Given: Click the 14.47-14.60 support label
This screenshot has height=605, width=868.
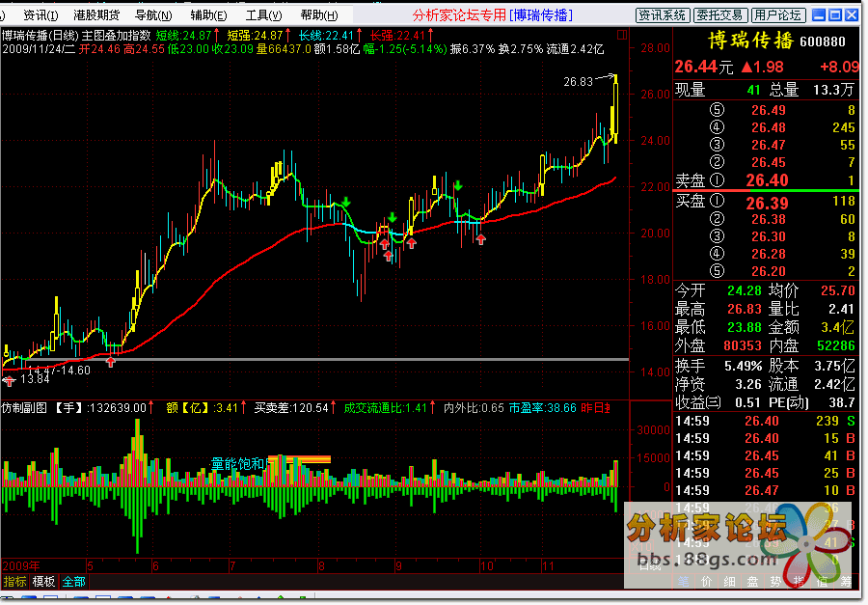Looking at the screenshot, I should (x=59, y=371).
